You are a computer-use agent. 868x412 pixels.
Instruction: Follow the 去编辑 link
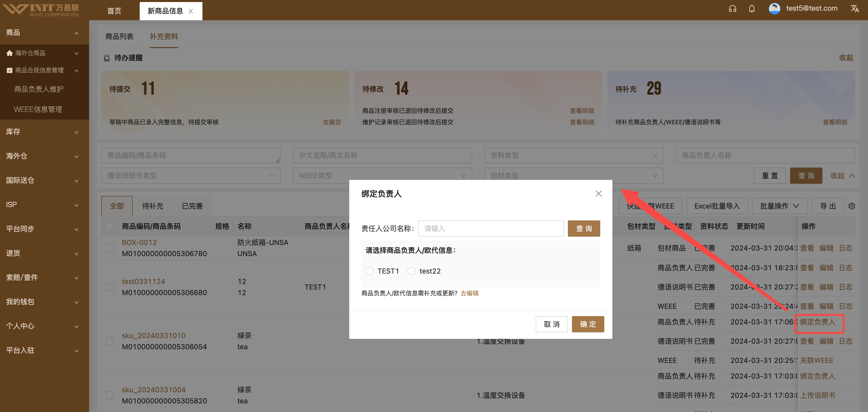tap(469, 293)
